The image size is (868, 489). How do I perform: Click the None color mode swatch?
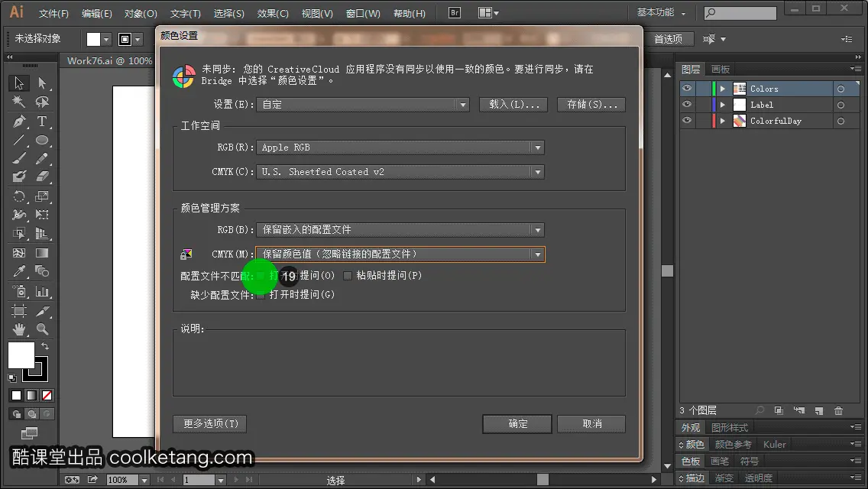(47, 396)
